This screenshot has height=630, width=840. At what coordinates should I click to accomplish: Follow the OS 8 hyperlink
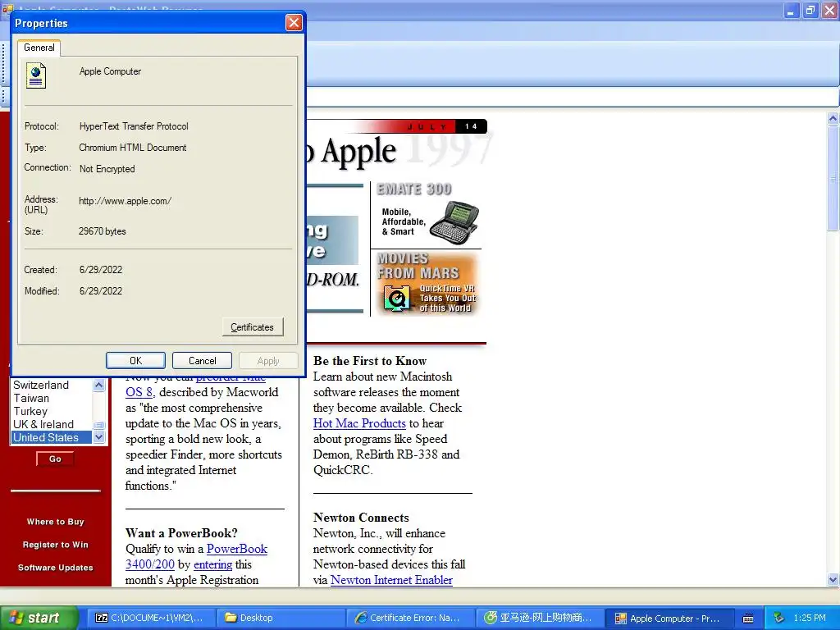[139, 392]
